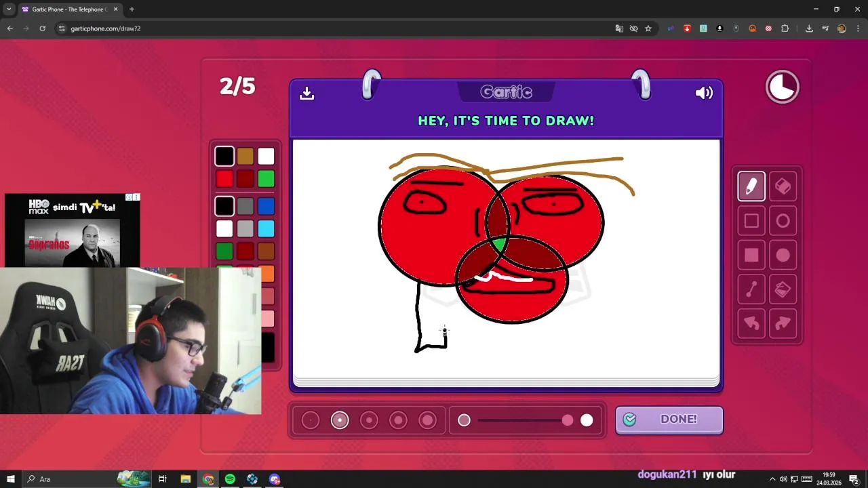Image resolution: width=868 pixels, height=488 pixels.
Task: Mute game sound with the speaker icon
Action: tap(704, 93)
